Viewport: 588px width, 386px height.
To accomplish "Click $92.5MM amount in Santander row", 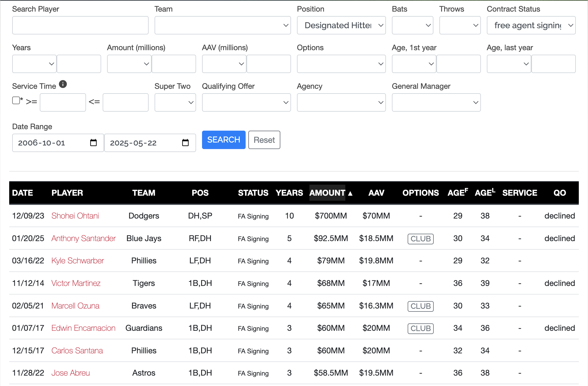I will click(x=331, y=238).
